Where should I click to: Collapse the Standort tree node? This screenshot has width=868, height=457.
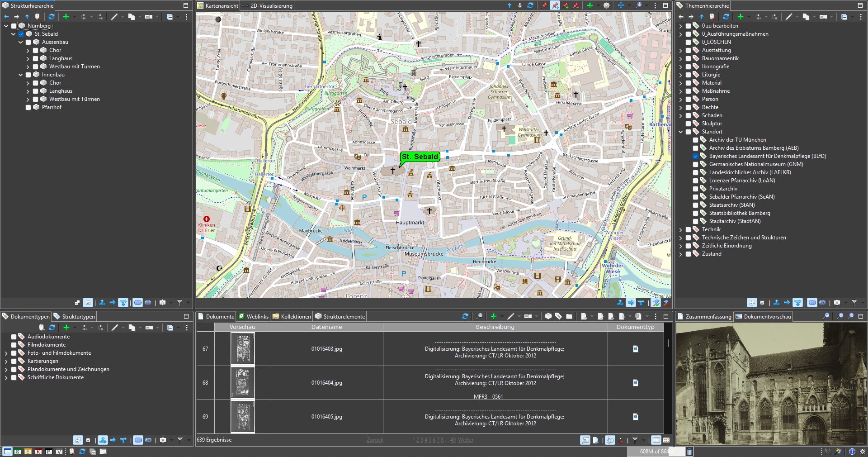pyautogui.click(x=681, y=132)
